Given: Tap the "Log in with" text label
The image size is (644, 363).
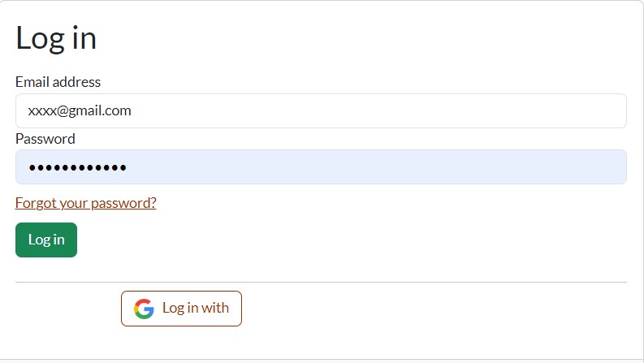Looking at the screenshot, I should 196,309.
